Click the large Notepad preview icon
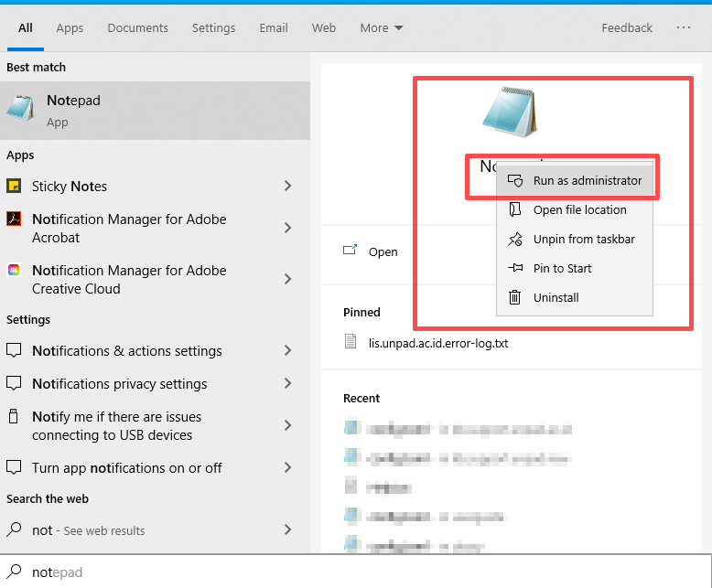This screenshot has height=588, width=712. [x=510, y=112]
